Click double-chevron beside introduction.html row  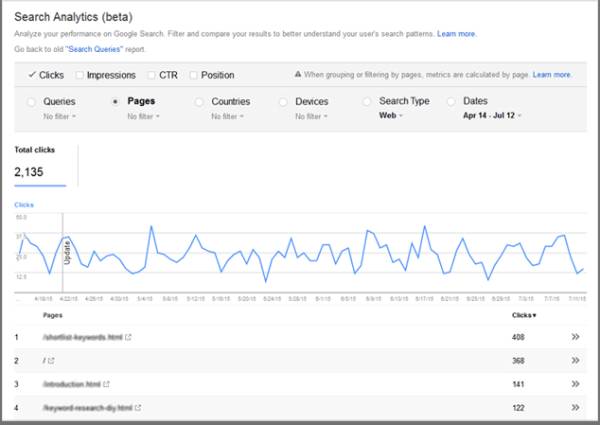coord(575,383)
